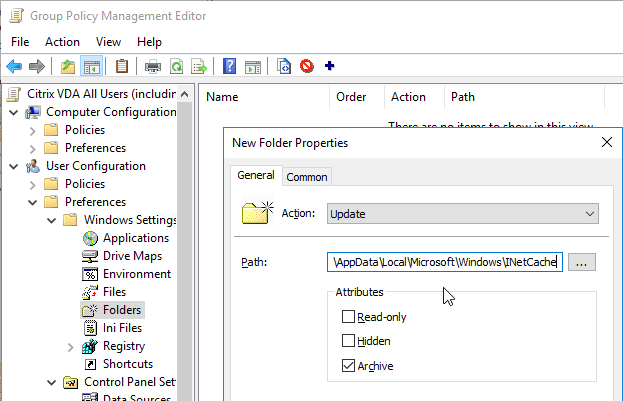Uncheck the Archive attribute checkbox
This screenshot has width=623, height=401.
tap(348, 366)
